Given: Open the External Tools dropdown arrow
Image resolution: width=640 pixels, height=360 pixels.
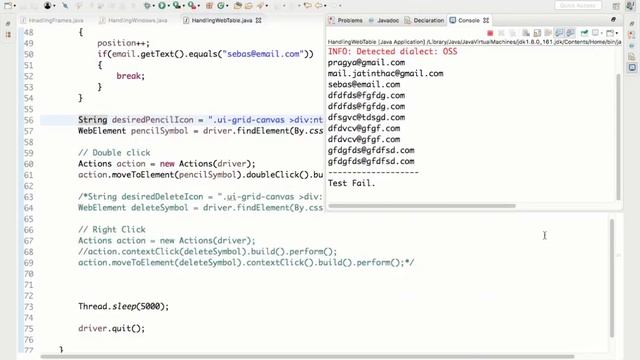Looking at the screenshot, I should 199,6.
